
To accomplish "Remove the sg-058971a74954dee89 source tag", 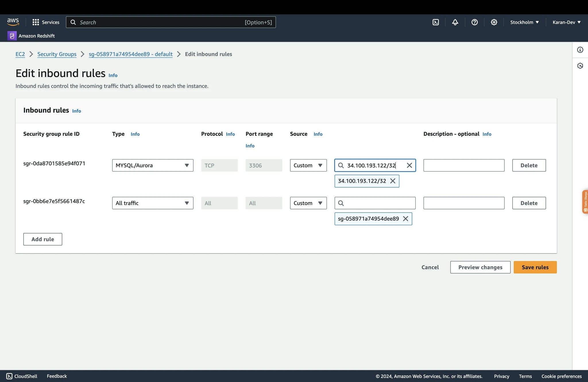I will (405, 219).
